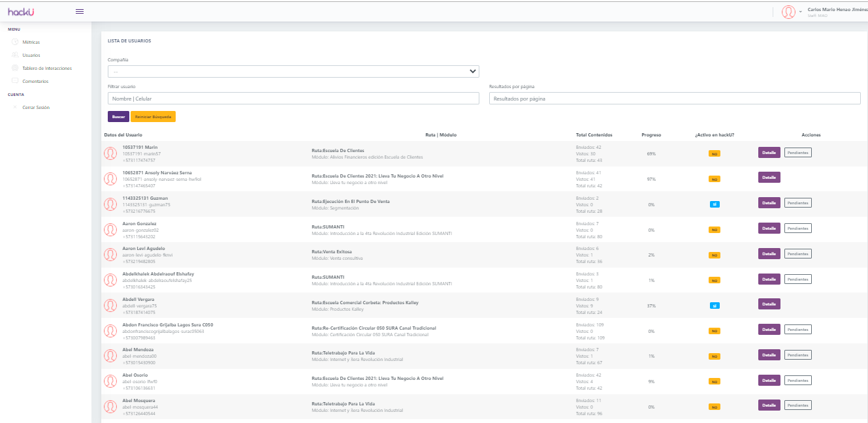Open Pendientes for Abel Osorio
The height and width of the screenshot is (423, 868).
tap(798, 380)
